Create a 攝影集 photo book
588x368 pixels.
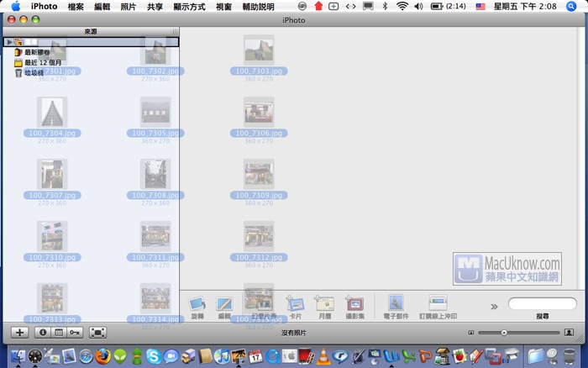354,304
